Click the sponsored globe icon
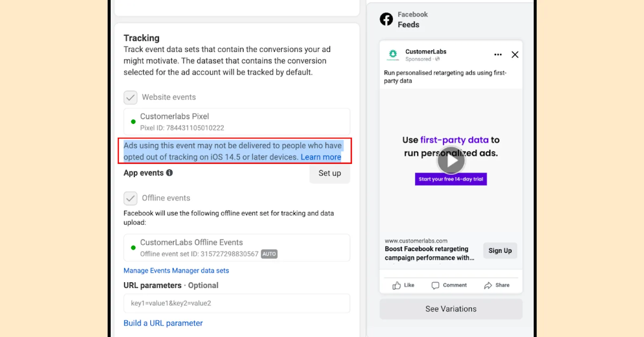 [x=438, y=59]
